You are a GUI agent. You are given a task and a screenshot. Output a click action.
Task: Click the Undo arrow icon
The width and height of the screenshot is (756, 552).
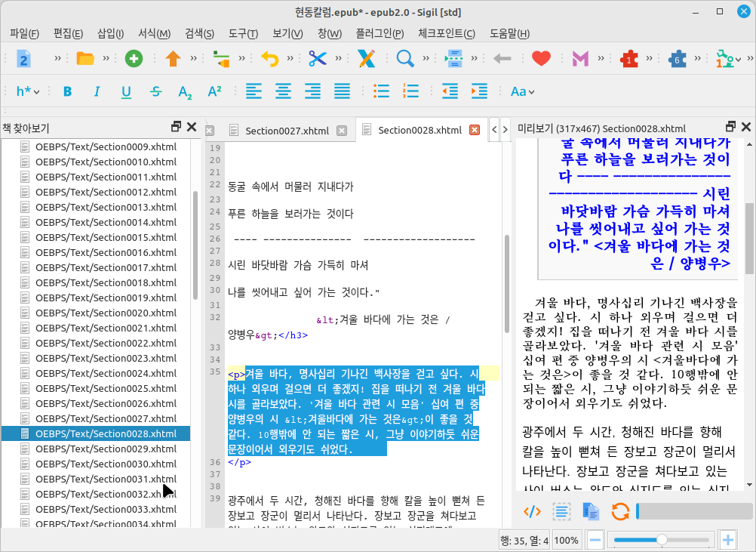point(270,59)
